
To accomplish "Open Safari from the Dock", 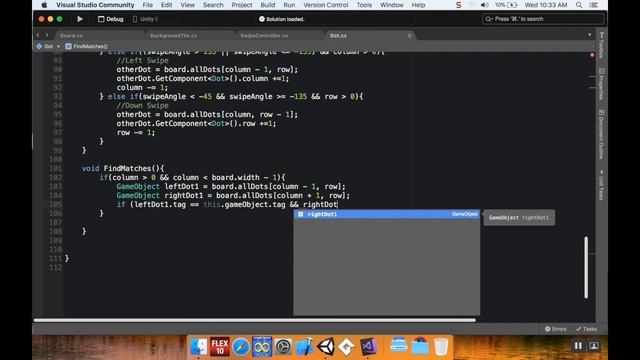I will (x=241, y=347).
